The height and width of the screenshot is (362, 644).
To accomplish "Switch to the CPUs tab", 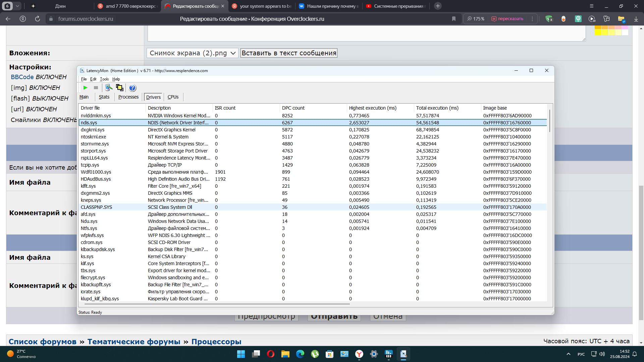I will 173,97.
